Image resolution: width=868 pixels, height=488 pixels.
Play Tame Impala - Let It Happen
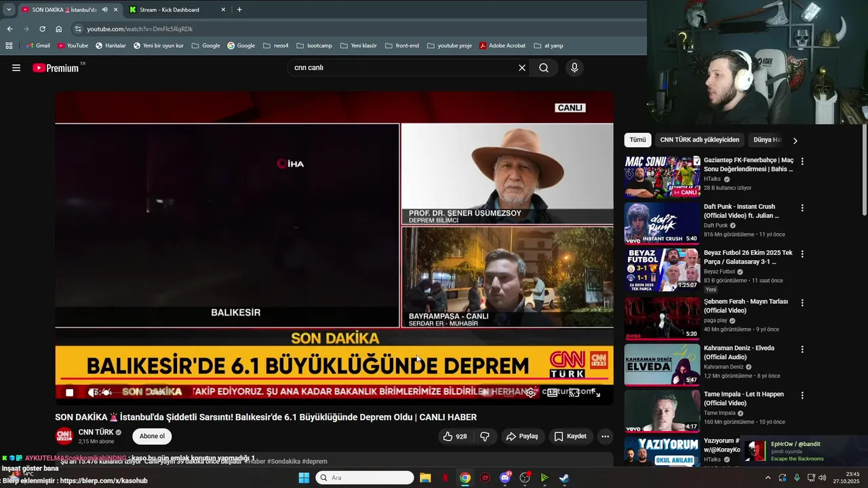pyautogui.click(x=744, y=399)
